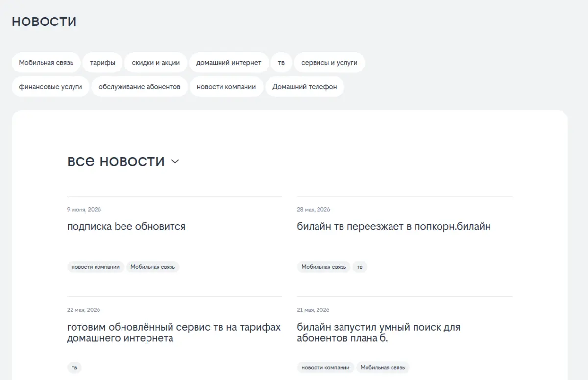Expand the 'все новости' dropdown chevron

coord(175,161)
